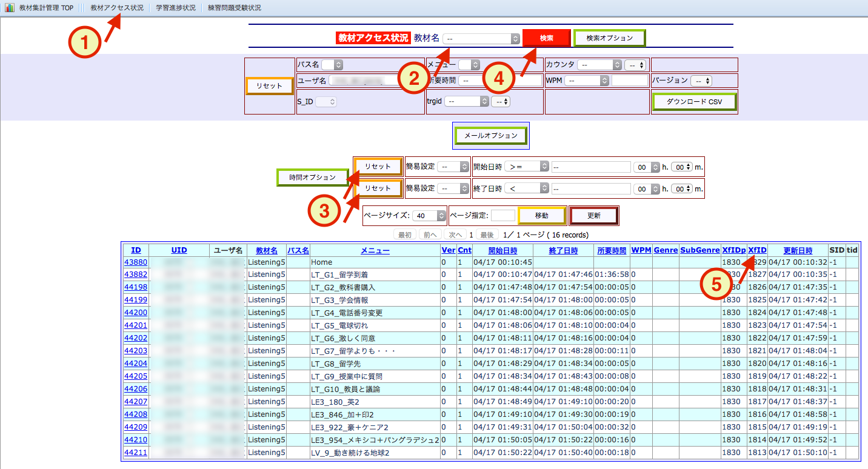868x469 pixels.
Task: Click the ページ指定 input field
Action: (x=503, y=216)
